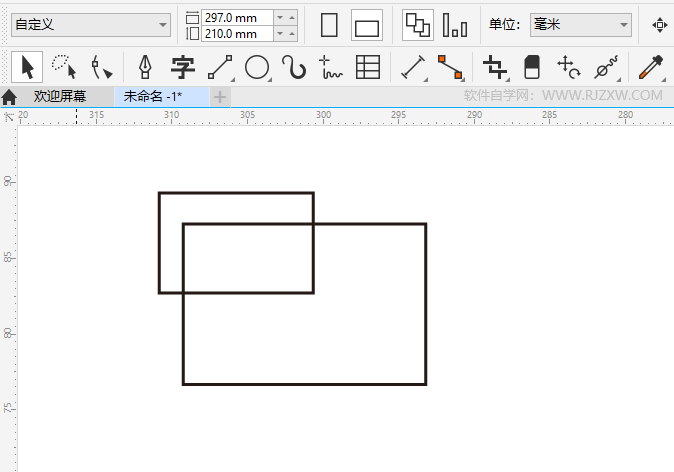This screenshot has height=472, width=674.
Task: Pick the Crop tool
Action: (494, 67)
